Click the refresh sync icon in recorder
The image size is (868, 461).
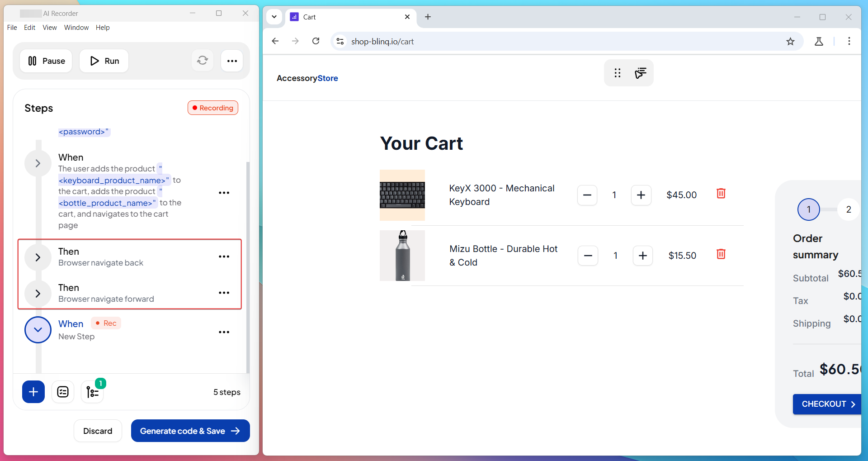(x=202, y=61)
